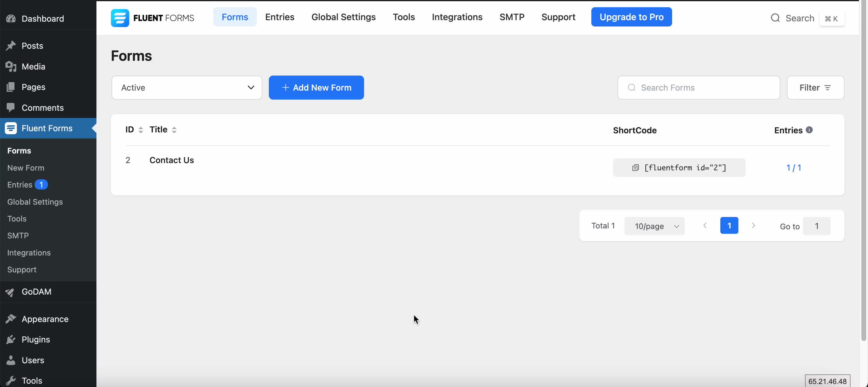Image resolution: width=868 pixels, height=387 pixels.
Task: Open GoDAM from the sidebar icon
Action: coord(11,292)
